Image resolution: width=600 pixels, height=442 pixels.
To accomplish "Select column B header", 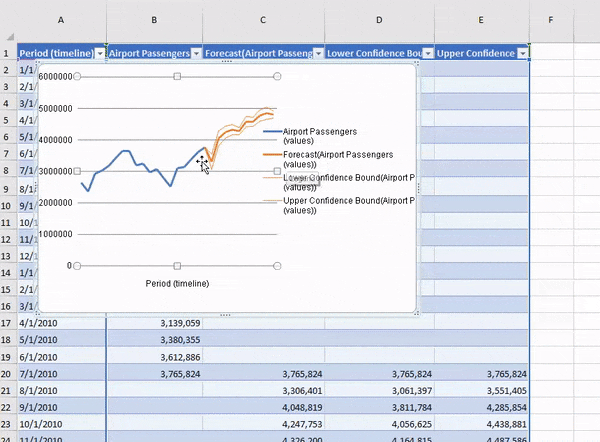I will (x=154, y=20).
